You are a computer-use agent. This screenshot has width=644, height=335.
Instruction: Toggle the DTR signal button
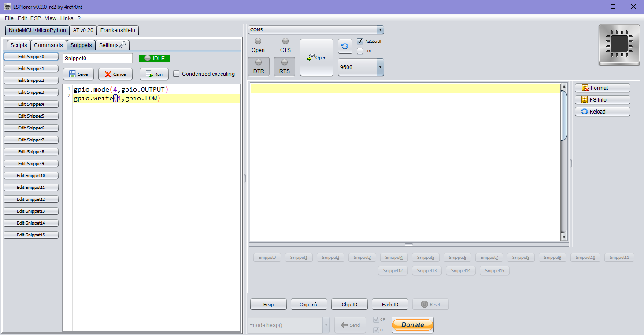(x=259, y=66)
